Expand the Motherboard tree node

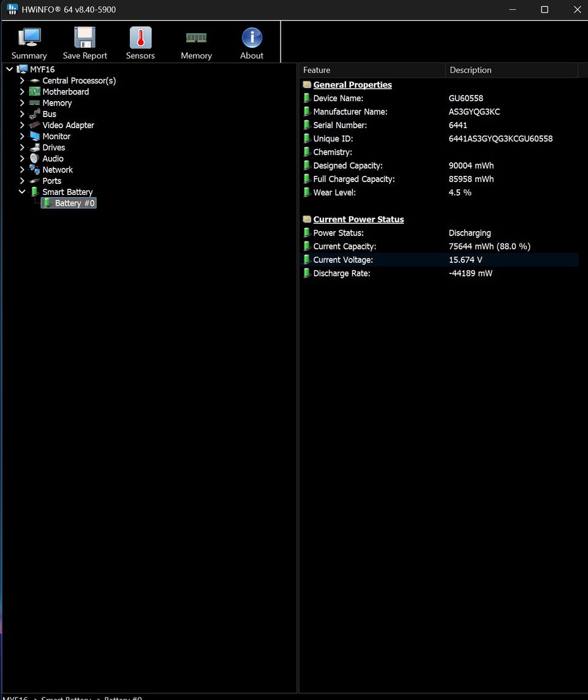pos(22,92)
